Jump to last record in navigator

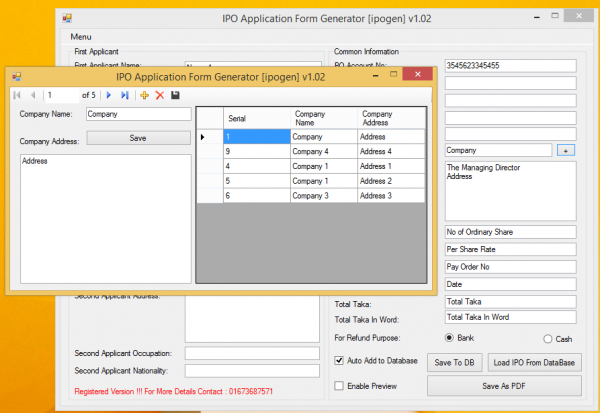(124, 95)
